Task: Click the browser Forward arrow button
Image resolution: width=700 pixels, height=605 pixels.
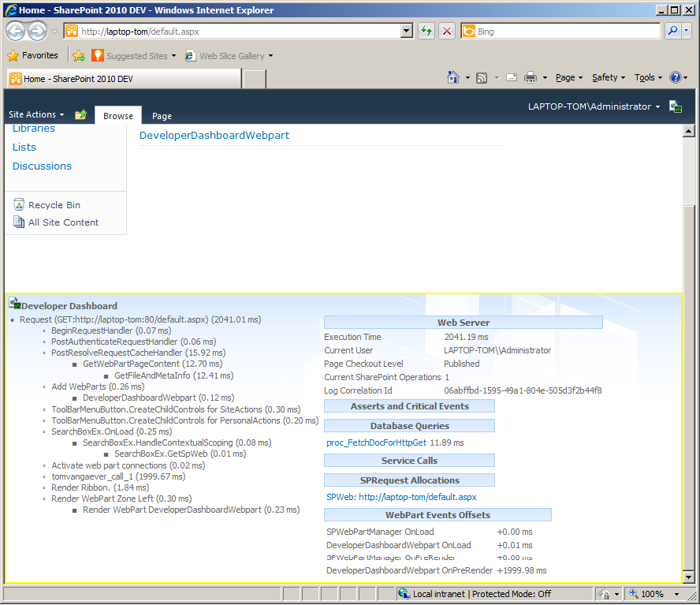Action: click(x=38, y=31)
